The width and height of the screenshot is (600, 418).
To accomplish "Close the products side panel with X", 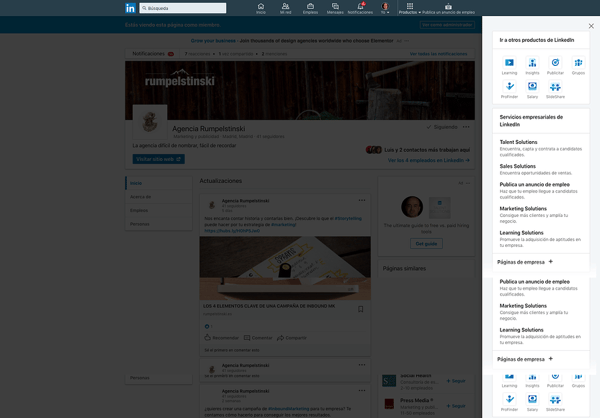I will pos(591,26).
